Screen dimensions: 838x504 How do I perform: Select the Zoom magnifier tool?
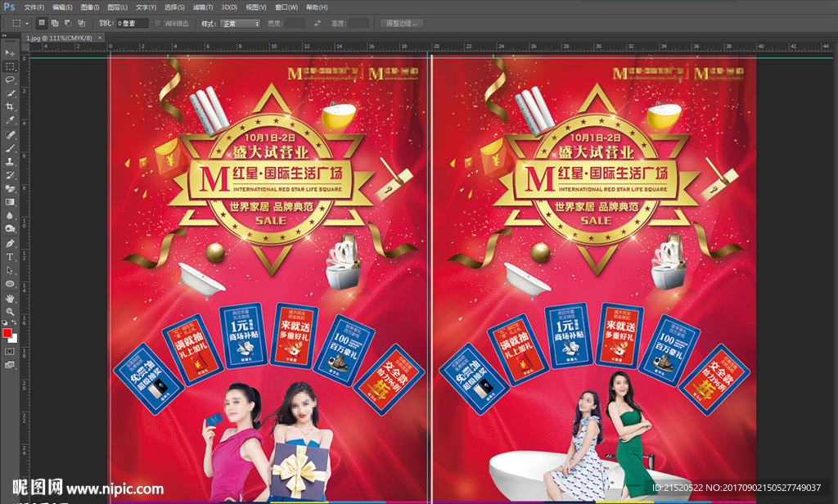(10, 312)
